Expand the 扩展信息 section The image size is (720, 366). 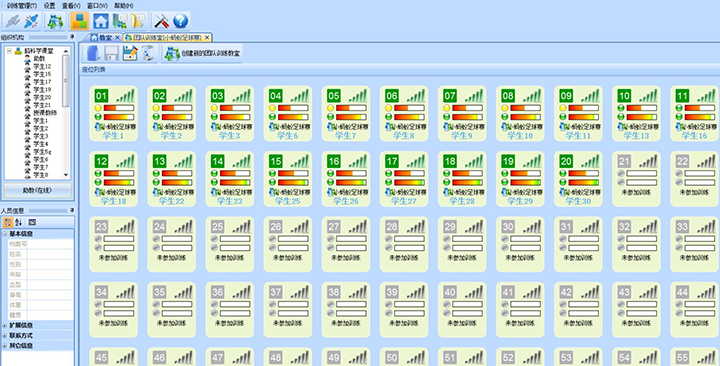[x=5, y=325]
